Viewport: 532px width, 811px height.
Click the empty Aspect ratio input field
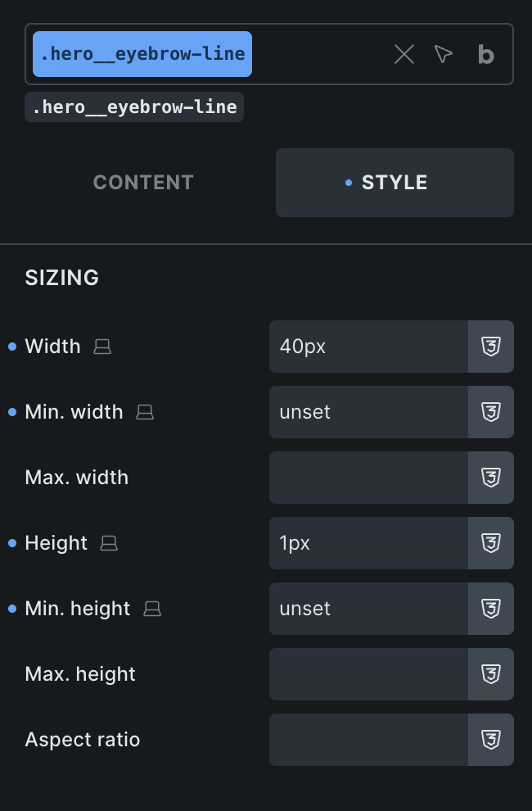pos(368,740)
